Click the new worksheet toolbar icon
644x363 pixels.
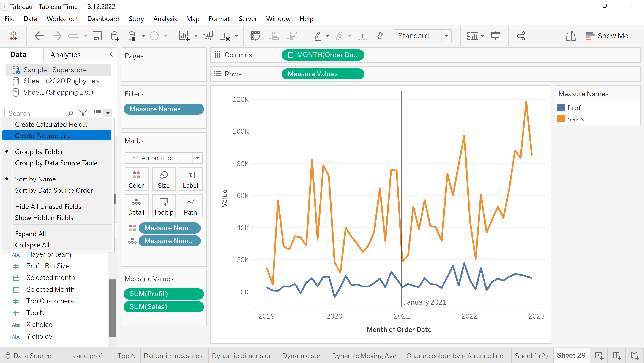(x=184, y=36)
